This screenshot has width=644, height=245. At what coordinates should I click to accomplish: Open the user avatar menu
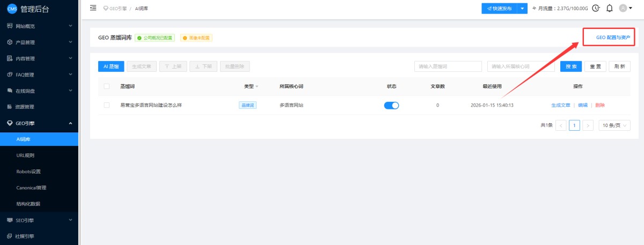click(625, 8)
